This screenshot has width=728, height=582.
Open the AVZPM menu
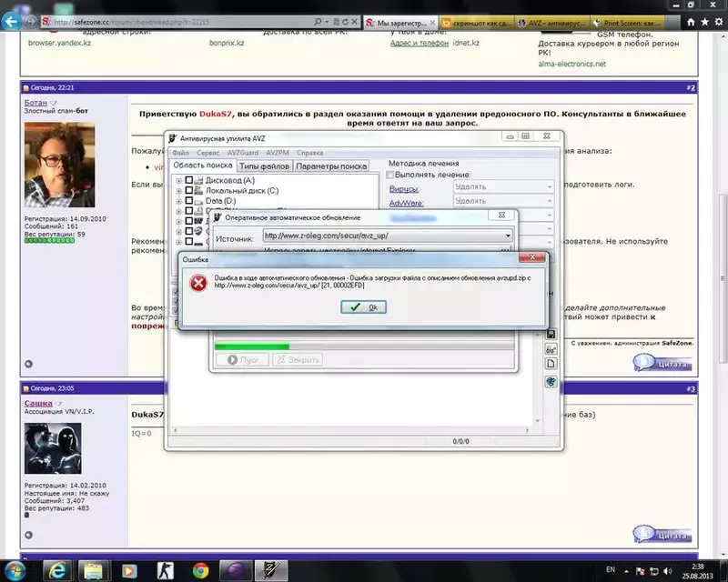coord(278,153)
